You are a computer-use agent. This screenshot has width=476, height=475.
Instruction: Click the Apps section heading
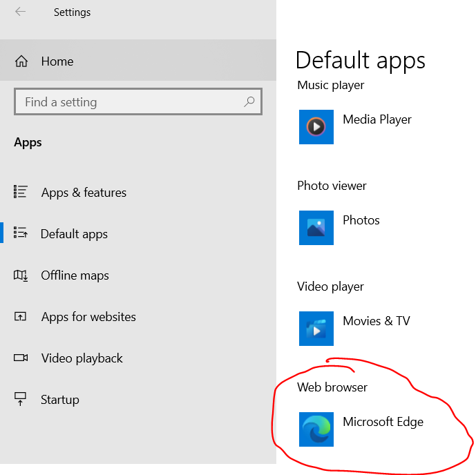pos(28,142)
